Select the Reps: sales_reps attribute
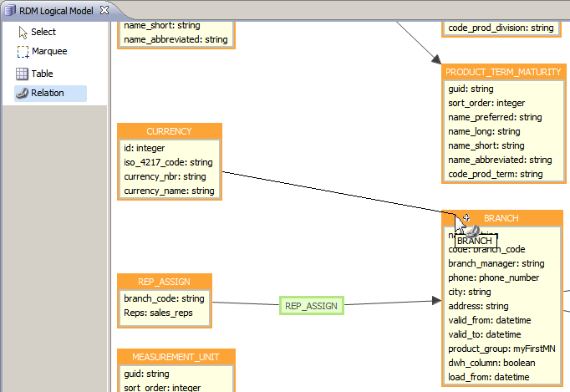This screenshot has height=392, width=570. pyautogui.click(x=158, y=313)
